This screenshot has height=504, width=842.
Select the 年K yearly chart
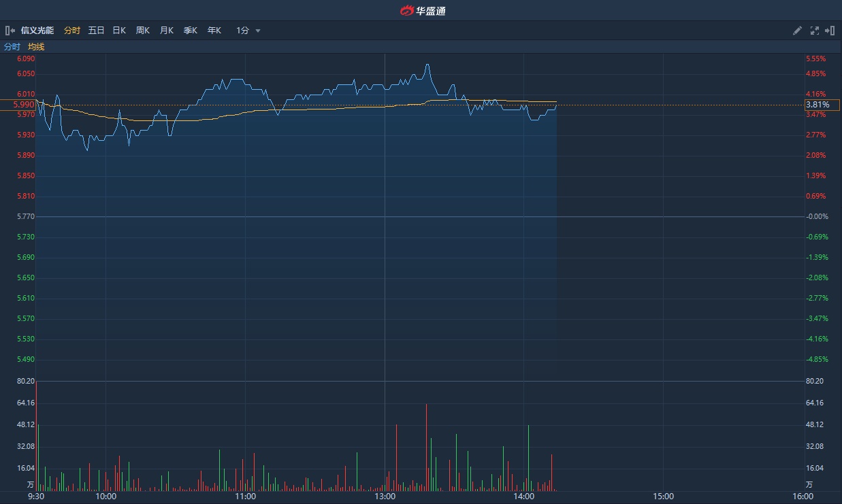click(x=214, y=31)
